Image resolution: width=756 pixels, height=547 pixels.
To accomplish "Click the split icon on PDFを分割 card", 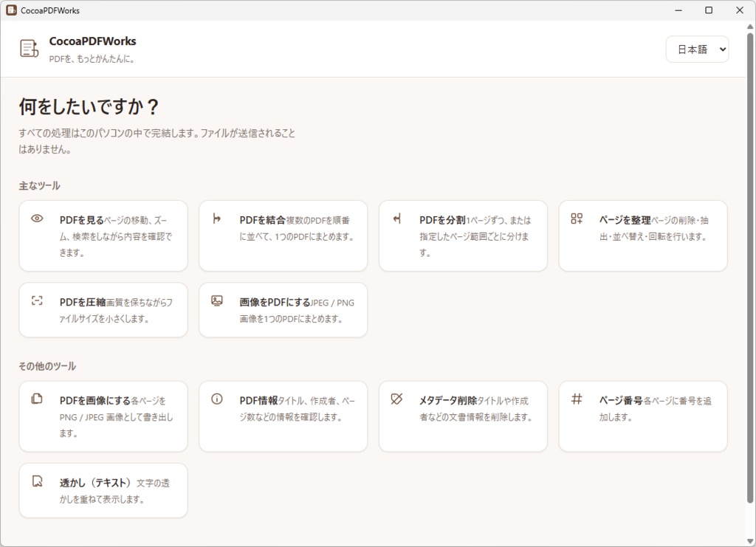I will 396,219.
